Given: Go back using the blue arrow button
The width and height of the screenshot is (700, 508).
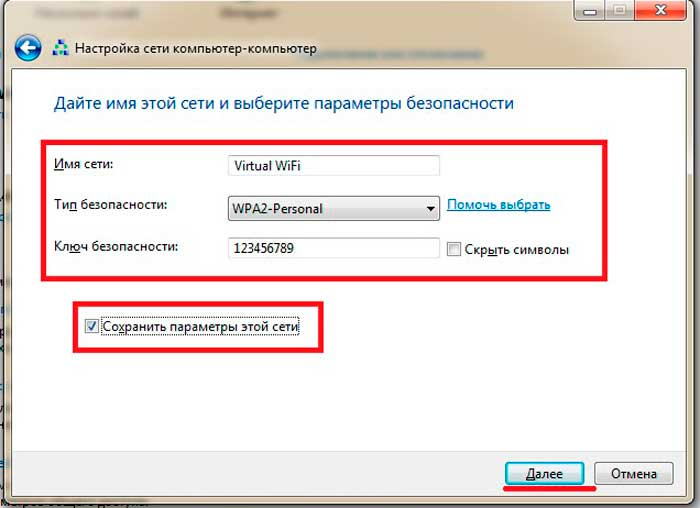Looking at the screenshot, I should tap(28, 47).
